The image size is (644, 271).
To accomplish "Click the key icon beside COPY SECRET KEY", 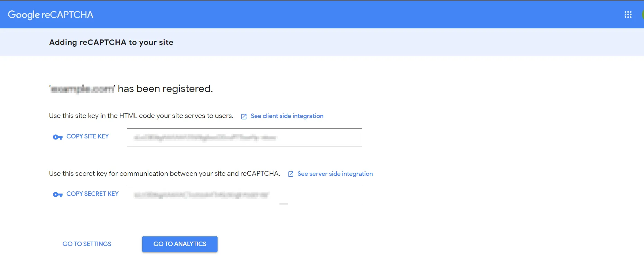I will coord(57,195).
